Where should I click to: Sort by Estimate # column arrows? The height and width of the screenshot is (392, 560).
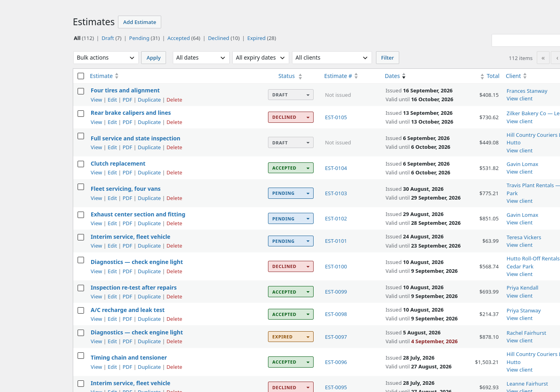point(356,76)
